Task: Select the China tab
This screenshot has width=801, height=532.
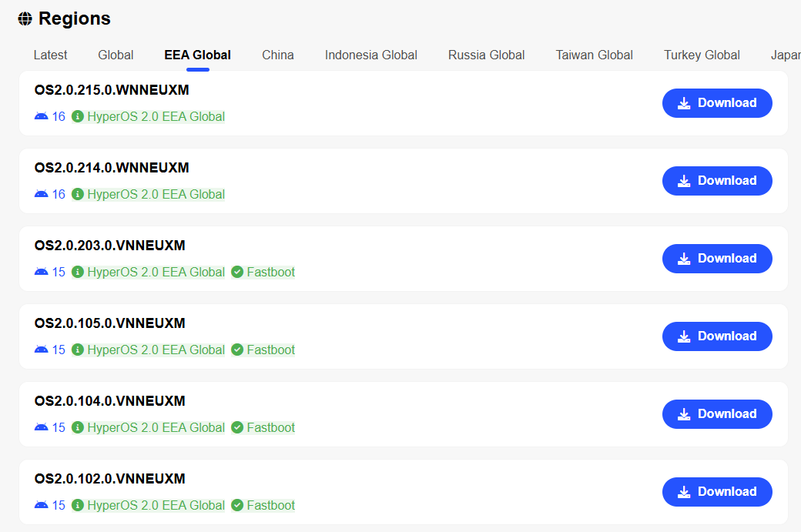Action: [x=277, y=55]
